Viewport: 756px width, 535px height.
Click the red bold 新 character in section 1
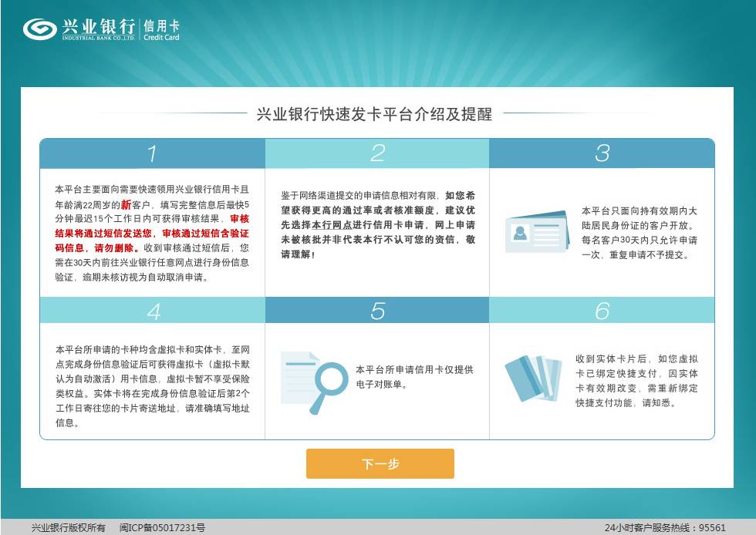click(126, 204)
